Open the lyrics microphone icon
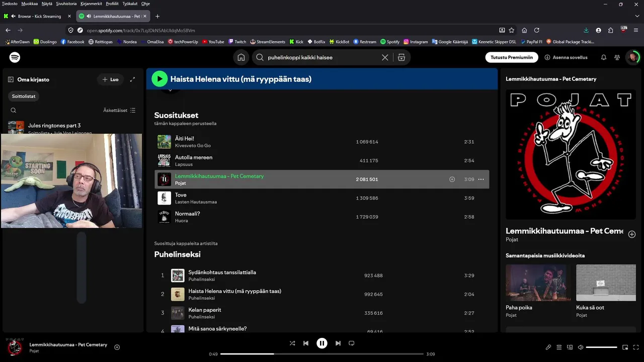The image size is (644, 362). [x=548, y=347]
